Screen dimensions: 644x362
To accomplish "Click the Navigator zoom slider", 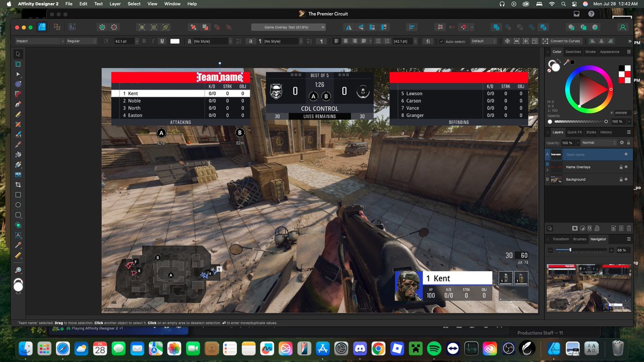I will coord(581,250).
